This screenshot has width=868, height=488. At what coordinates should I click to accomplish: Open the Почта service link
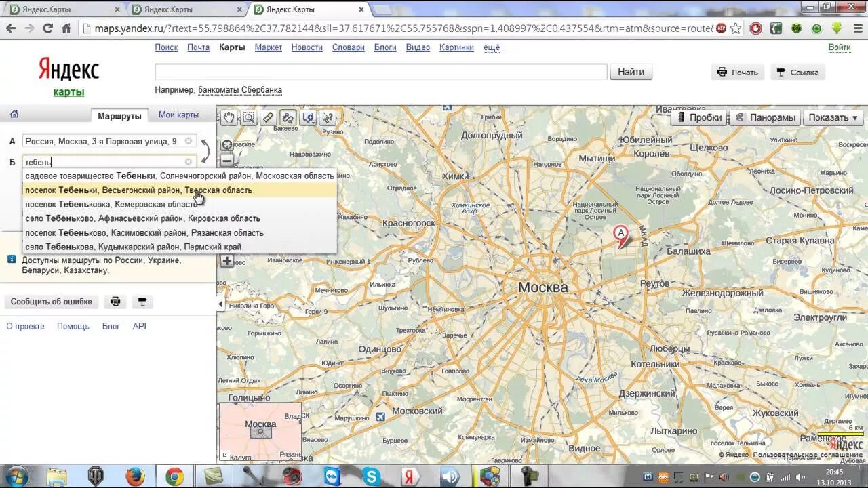pos(199,47)
